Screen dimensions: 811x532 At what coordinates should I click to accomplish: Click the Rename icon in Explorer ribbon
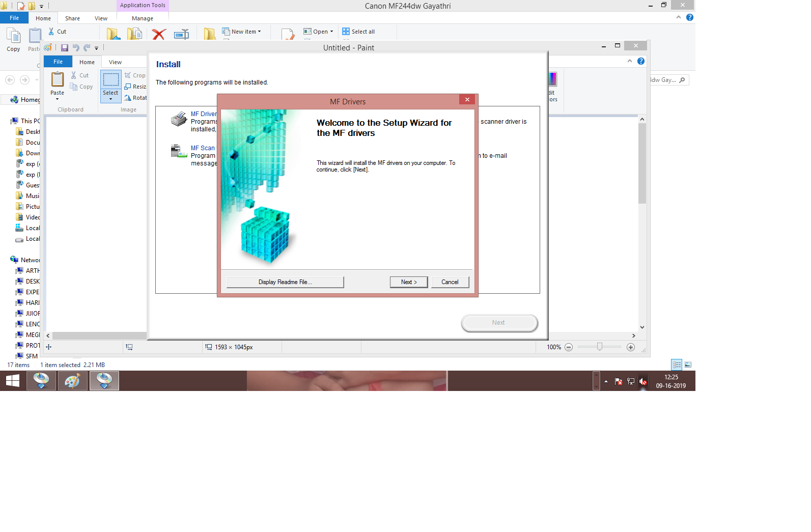coord(181,34)
